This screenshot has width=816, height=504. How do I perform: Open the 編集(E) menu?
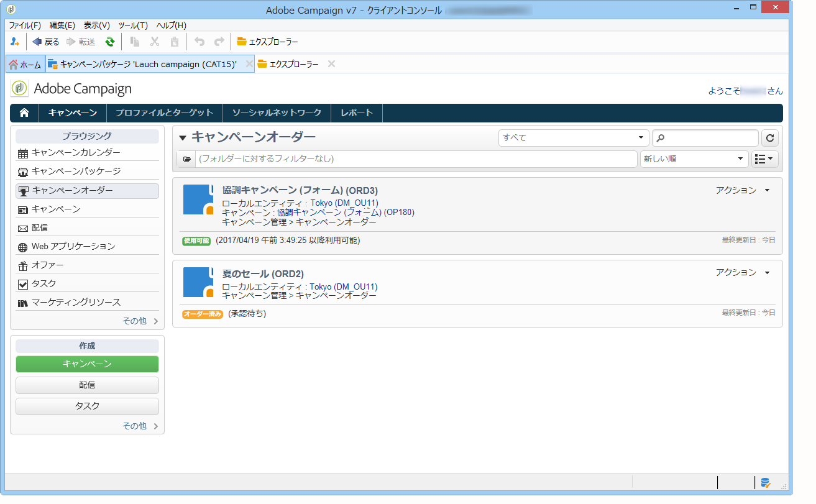point(62,25)
